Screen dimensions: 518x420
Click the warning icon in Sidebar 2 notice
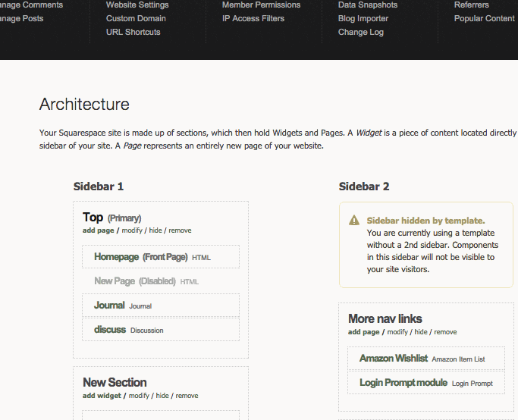point(354,221)
